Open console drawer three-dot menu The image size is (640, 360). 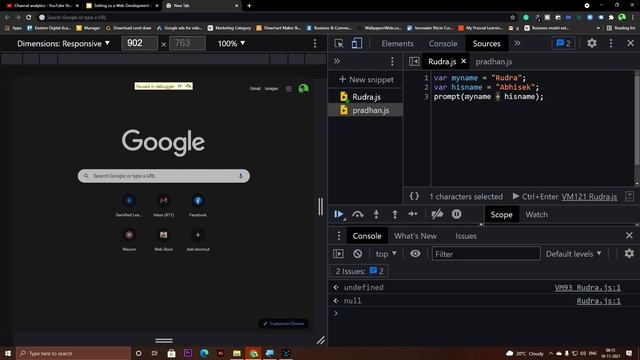[x=339, y=236]
